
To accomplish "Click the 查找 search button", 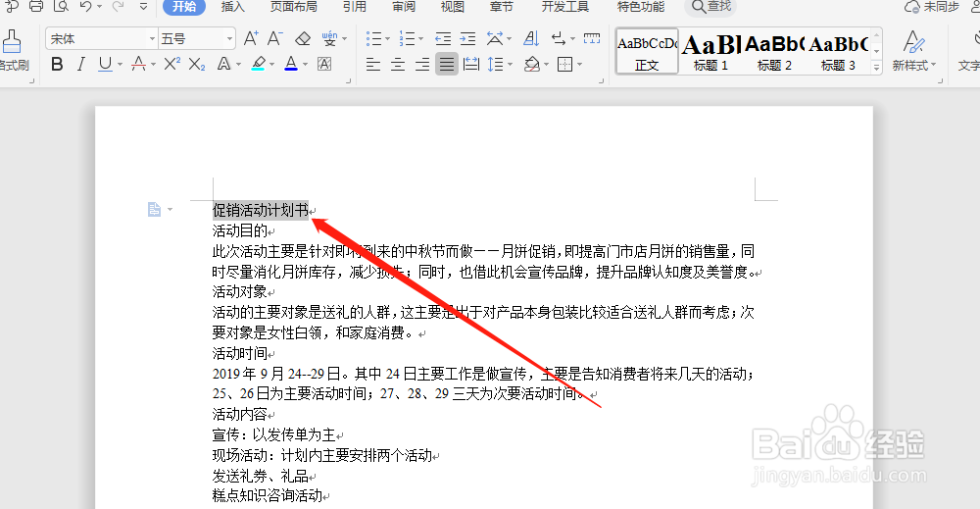I will point(710,6).
